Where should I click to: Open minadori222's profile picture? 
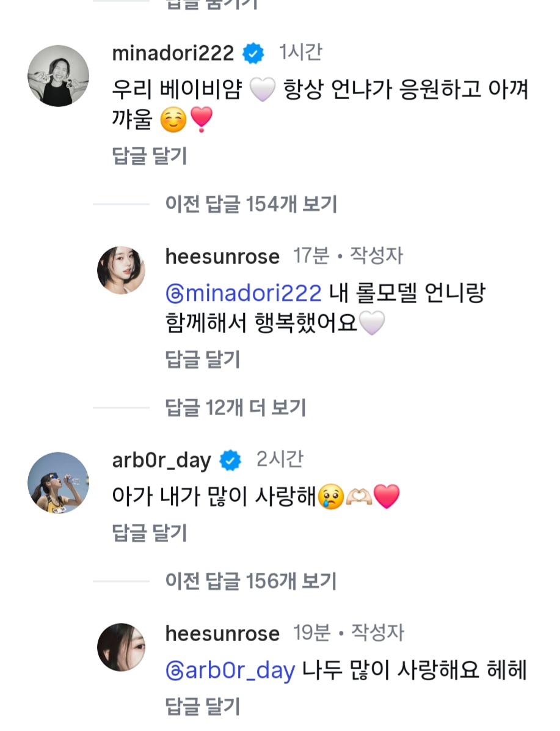click(58, 76)
